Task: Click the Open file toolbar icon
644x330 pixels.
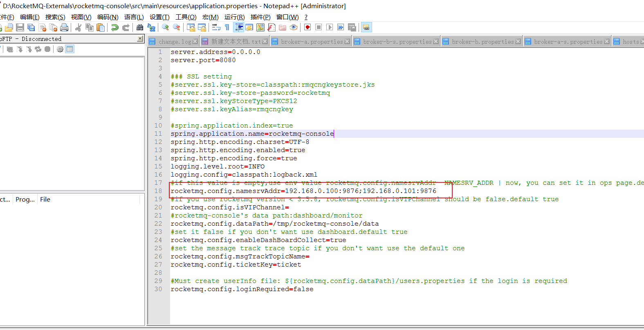Action: (x=9, y=27)
